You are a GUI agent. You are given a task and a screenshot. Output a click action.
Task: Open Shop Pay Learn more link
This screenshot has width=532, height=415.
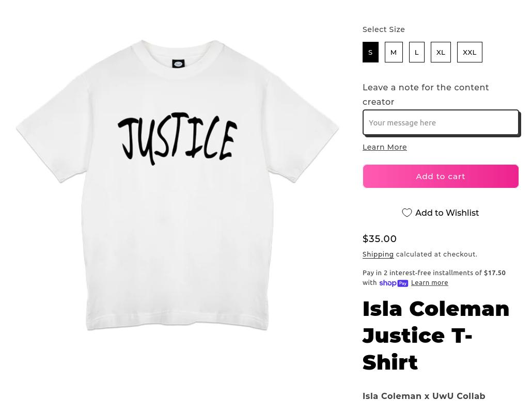[x=429, y=283]
